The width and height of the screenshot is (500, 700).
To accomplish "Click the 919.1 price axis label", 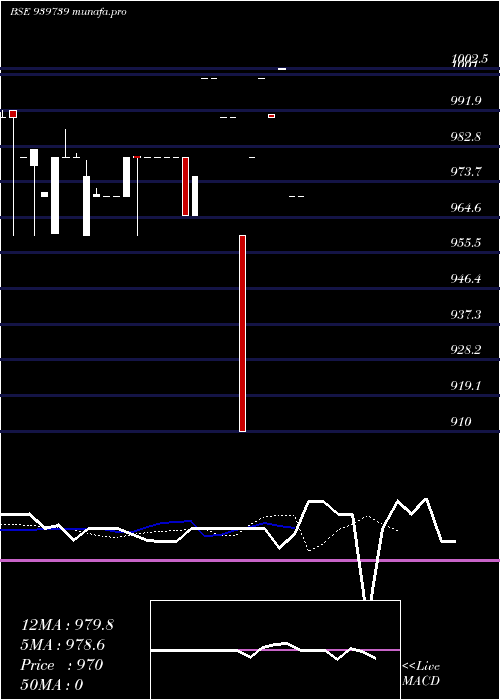I will coord(466,386).
